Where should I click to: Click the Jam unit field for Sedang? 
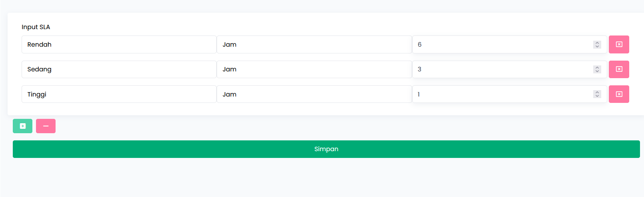[x=314, y=69]
